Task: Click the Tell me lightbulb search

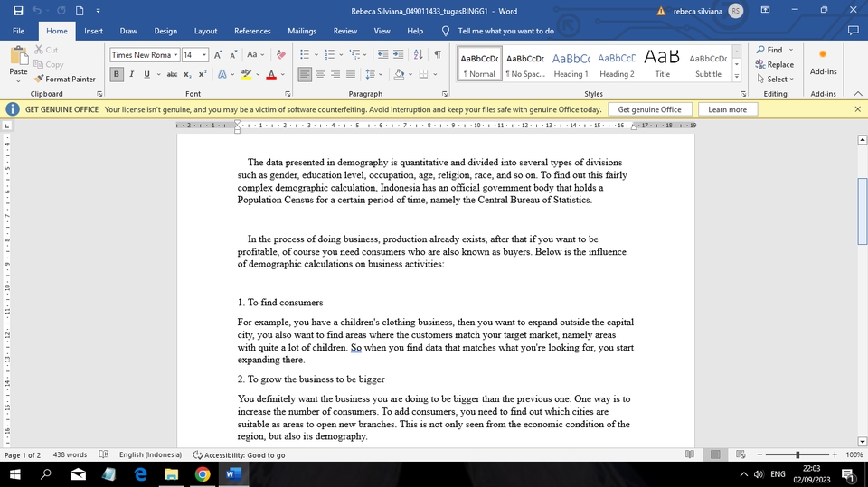Action: point(446,31)
